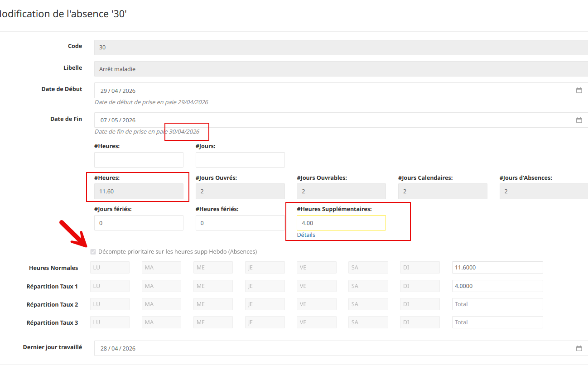The image size is (588, 365).
Task: Focus Répartition Taux 2 ME cell
Action: click(x=213, y=304)
